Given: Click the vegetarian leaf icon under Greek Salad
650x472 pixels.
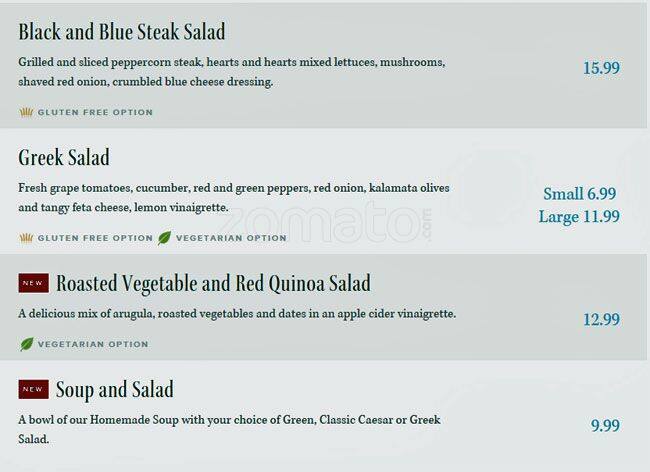Looking at the screenshot, I should (x=164, y=238).
